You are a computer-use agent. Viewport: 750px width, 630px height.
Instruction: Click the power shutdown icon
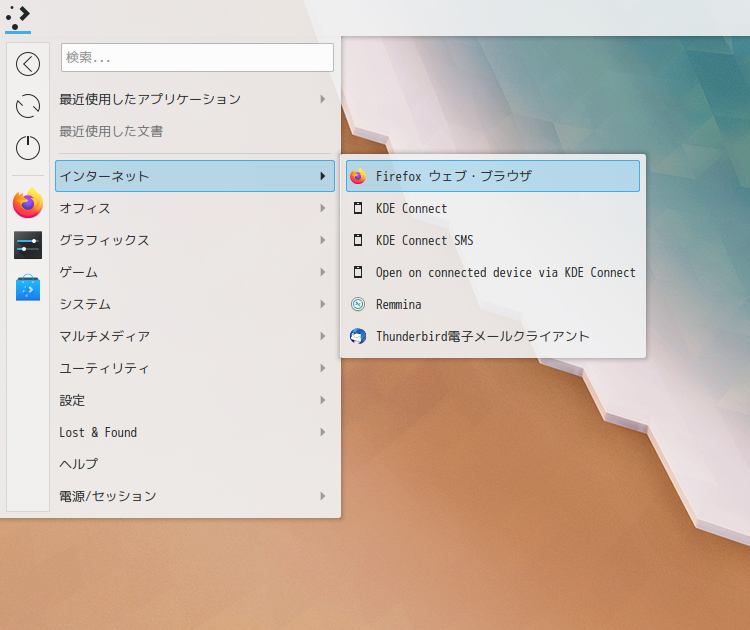[28, 147]
